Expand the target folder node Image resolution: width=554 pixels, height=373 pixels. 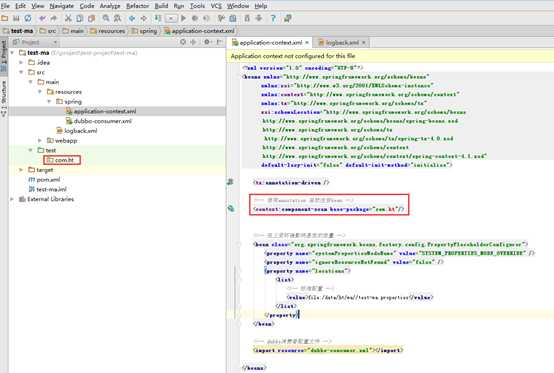21,170
